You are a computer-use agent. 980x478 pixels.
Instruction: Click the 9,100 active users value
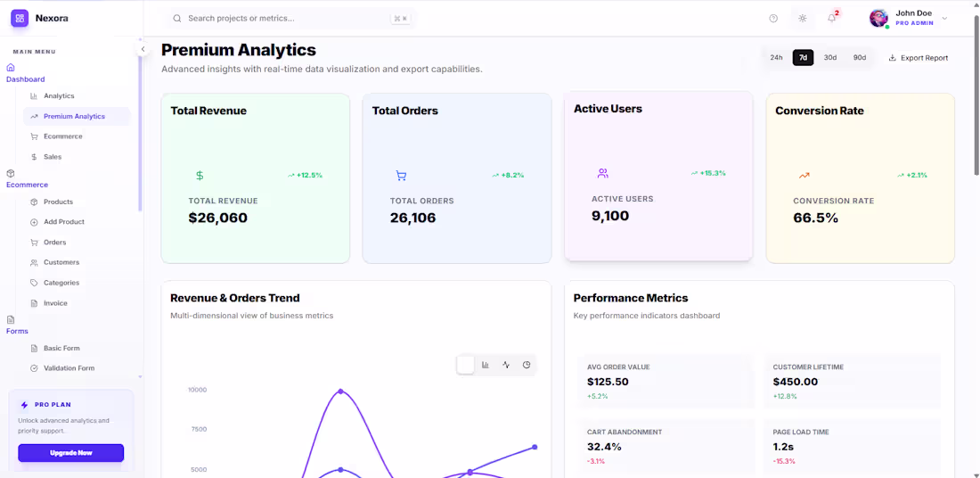(x=610, y=216)
